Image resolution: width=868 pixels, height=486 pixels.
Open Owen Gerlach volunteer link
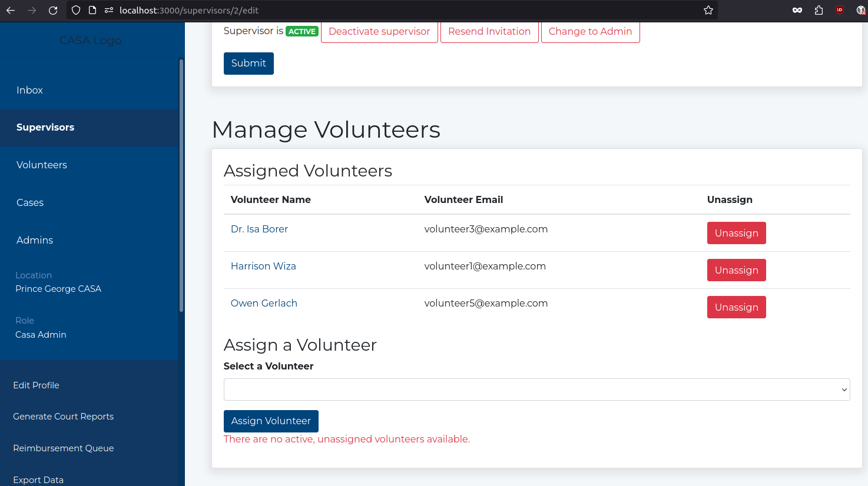pyautogui.click(x=264, y=303)
